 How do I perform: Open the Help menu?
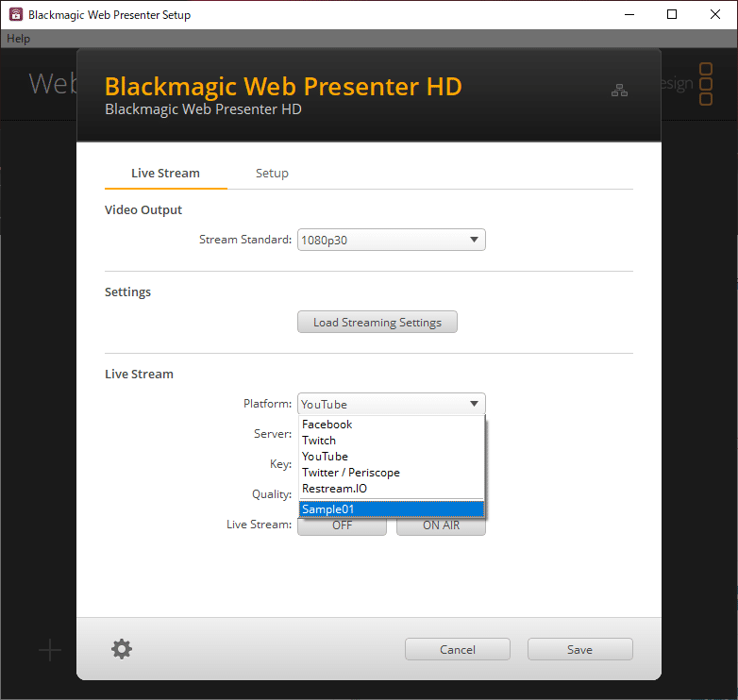click(18, 39)
